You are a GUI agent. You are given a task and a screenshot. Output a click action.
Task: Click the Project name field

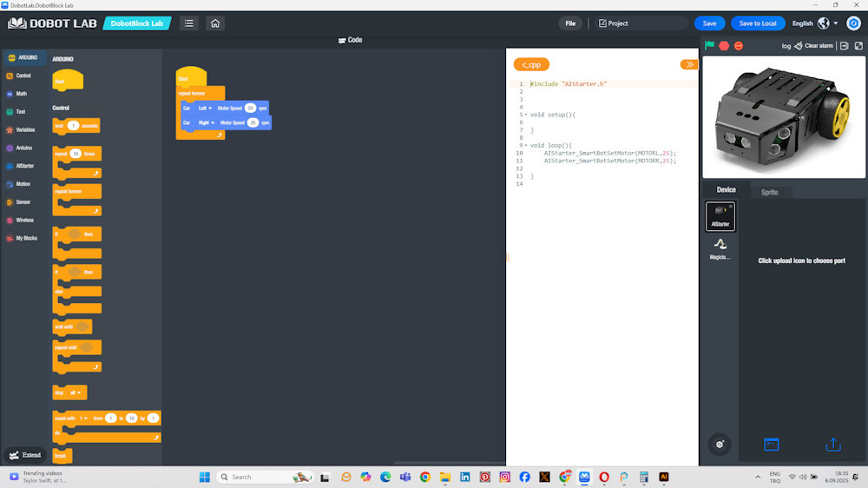pyautogui.click(x=641, y=23)
